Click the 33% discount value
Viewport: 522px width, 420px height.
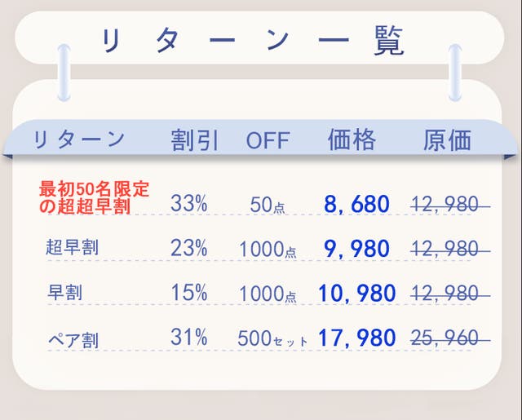[188, 204]
